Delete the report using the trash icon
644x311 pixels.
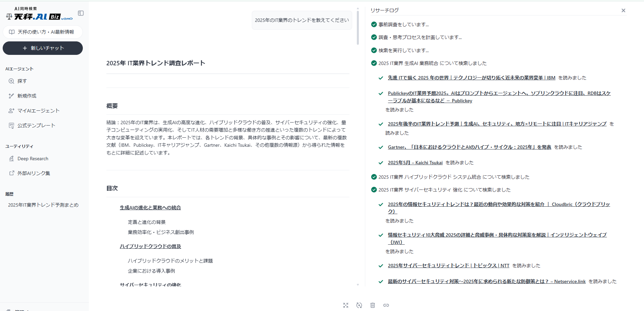372,305
